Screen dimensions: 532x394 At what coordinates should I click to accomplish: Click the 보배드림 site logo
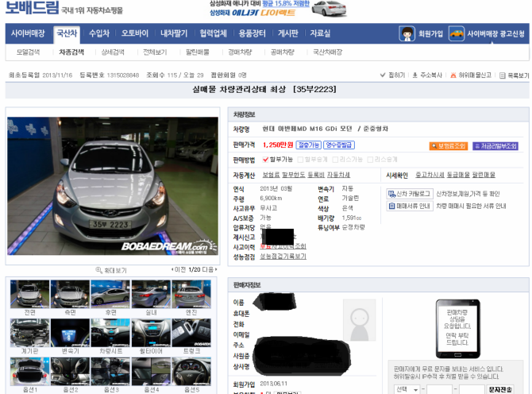point(33,7)
